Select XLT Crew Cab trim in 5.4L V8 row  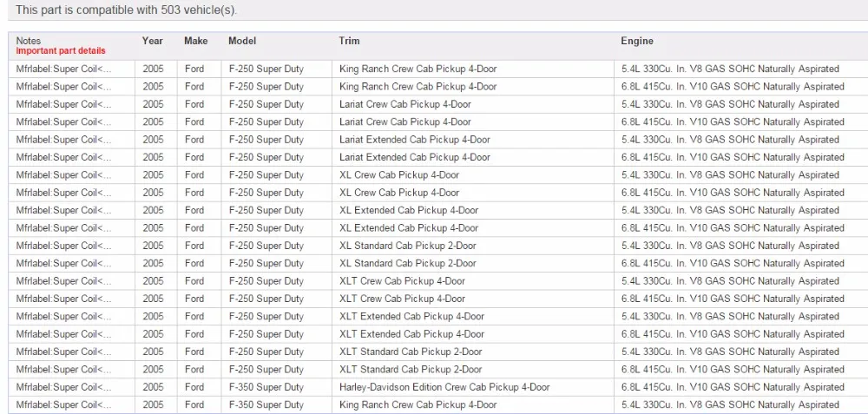coord(403,282)
